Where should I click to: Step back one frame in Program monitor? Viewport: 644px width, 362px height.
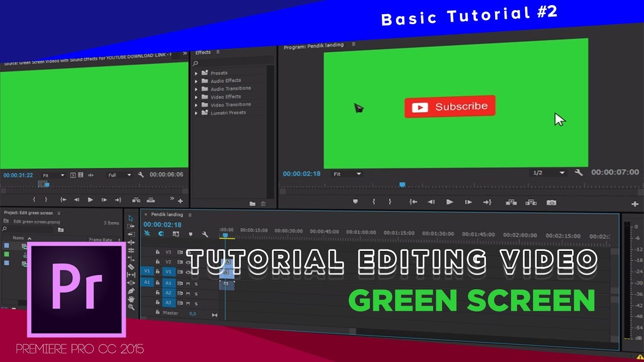(431, 202)
